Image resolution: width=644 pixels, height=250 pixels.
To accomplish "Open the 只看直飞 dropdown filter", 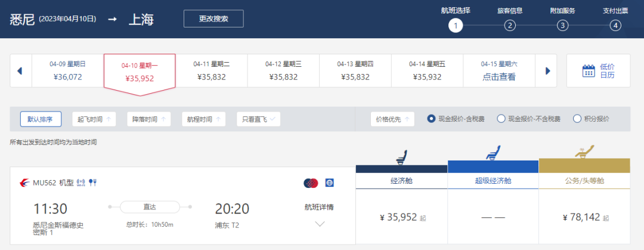I will click(x=258, y=119).
